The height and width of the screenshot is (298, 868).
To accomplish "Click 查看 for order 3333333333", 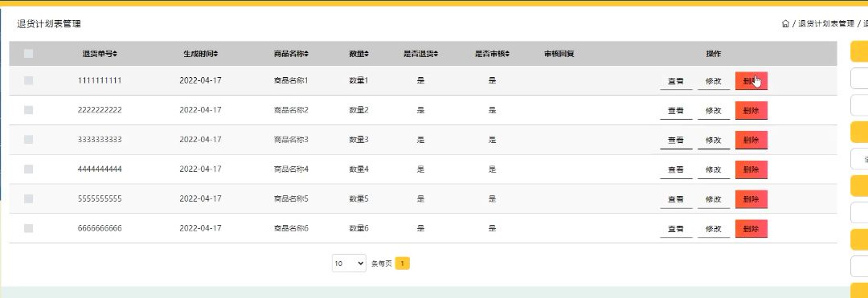I will coord(676,140).
